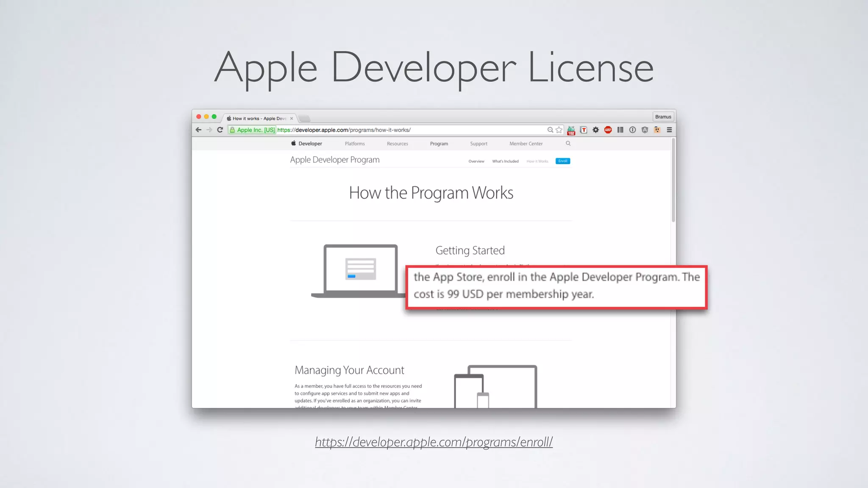Viewport: 868px width, 488px height.
Task: Go back with the browser back arrow
Action: pyautogui.click(x=198, y=130)
